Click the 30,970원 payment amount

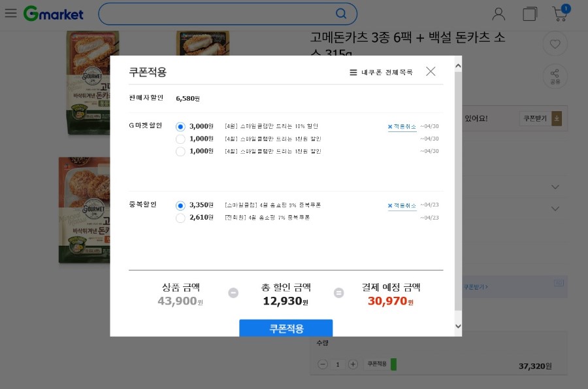click(x=391, y=301)
